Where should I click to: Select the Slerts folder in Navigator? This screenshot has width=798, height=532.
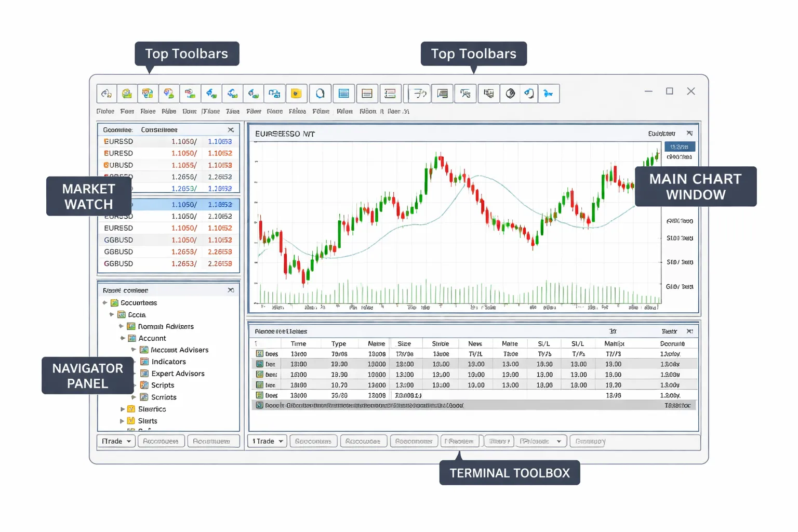(148, 421)
